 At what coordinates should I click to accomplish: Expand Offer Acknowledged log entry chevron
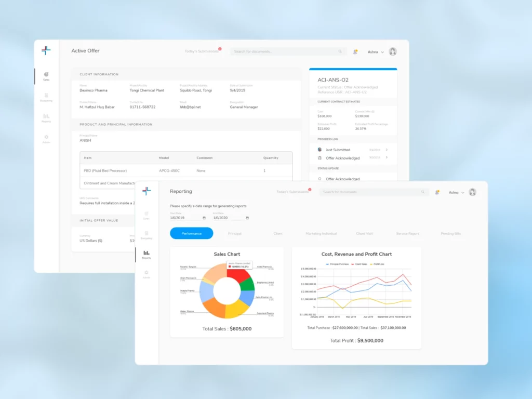click(x=387, y=158)
